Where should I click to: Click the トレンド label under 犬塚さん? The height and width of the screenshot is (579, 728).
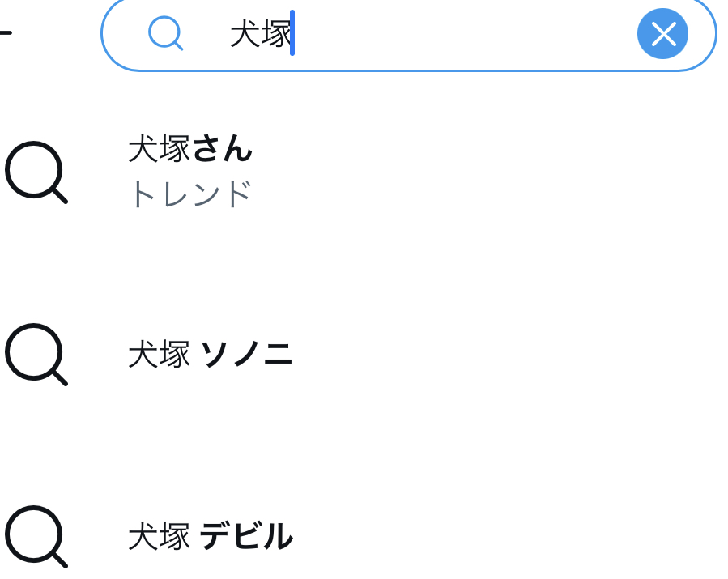tap(190, 194)
